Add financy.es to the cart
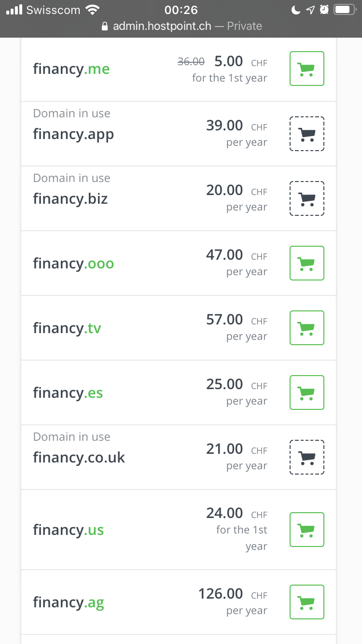 (306, 392)
